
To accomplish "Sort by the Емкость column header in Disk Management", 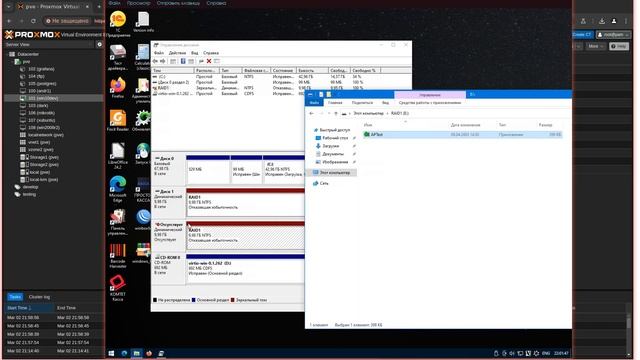I will (x=312, y=71).
